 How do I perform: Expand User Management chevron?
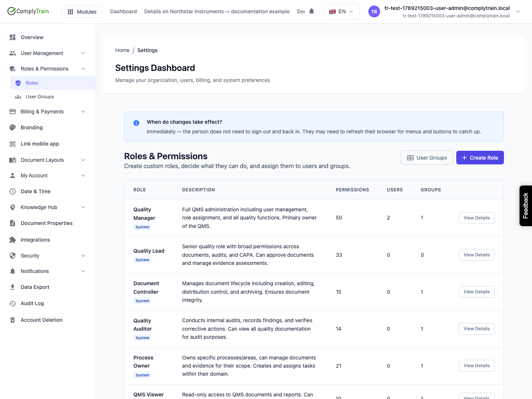point(83,53)
